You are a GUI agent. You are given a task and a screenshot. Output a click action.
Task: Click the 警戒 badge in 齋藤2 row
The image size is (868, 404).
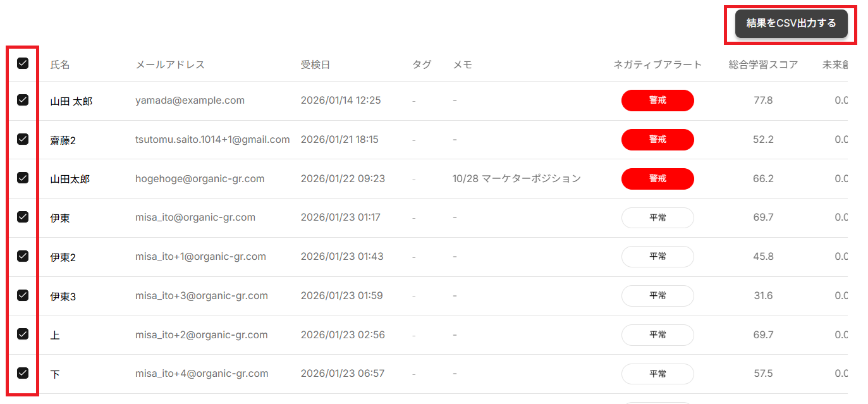(x=657, y=140)
